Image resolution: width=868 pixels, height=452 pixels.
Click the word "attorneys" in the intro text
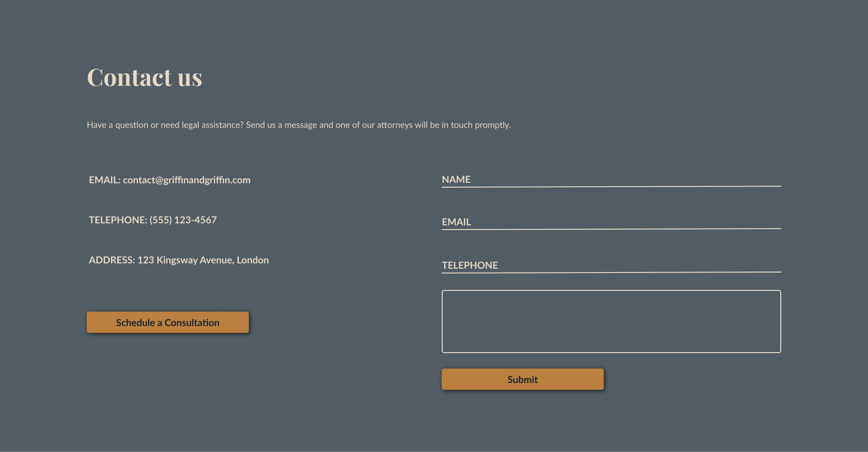(394, 125)
